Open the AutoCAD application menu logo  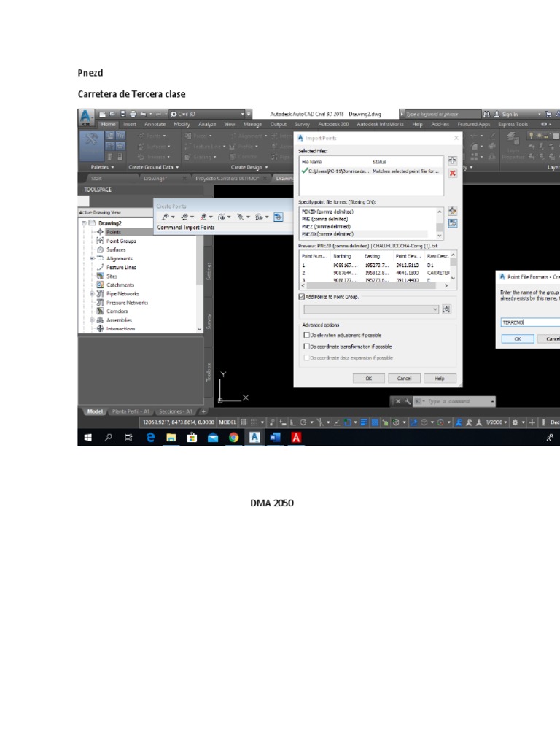tap(86, 117)
